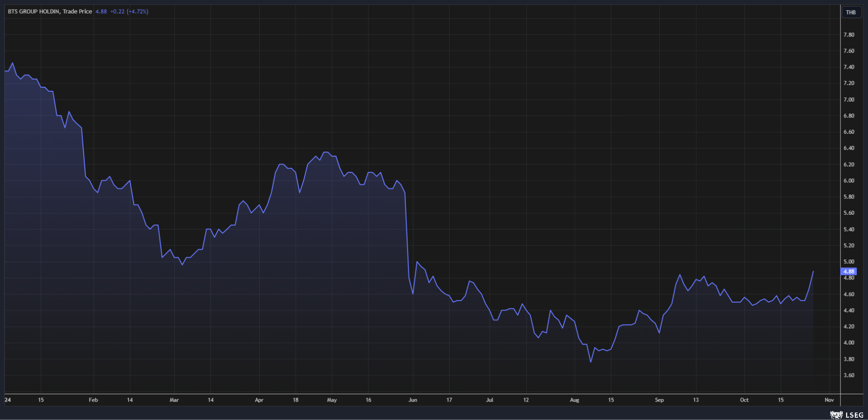Click the 4.00 price axis label
The width and height of the screenshot is (868, 420).
(x=849, y=343)
